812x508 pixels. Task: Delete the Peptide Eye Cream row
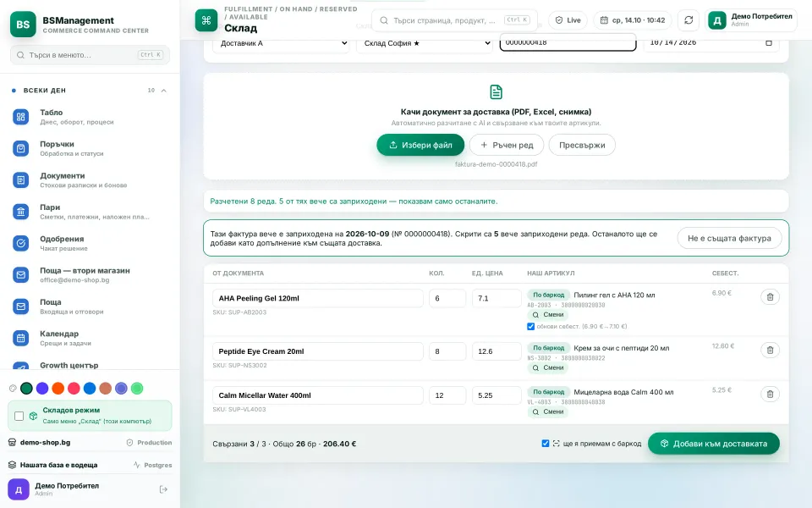click(770, 350)
